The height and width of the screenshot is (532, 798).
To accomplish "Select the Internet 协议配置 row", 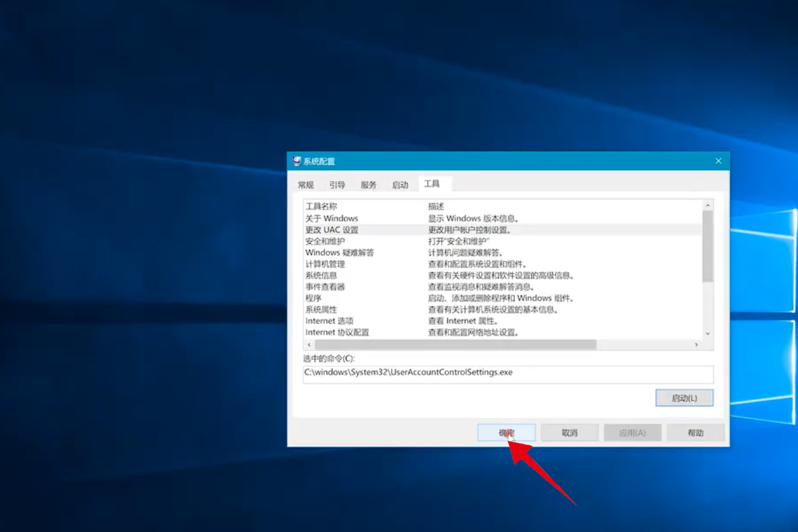I will point(502,332).
